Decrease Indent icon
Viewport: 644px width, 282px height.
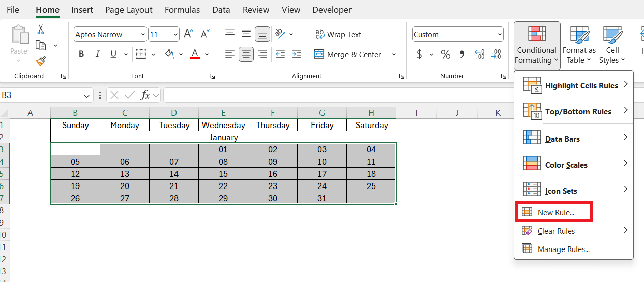(280, 54)
